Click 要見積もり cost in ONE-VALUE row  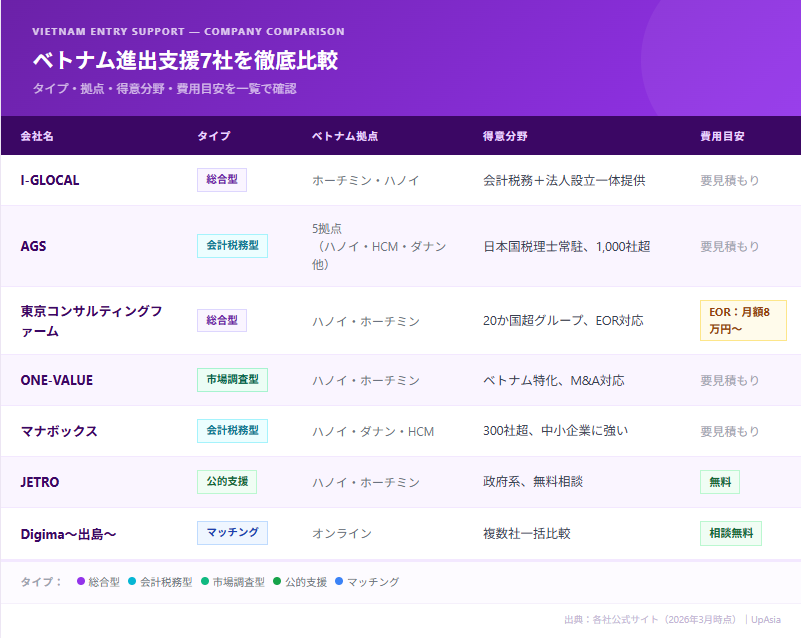point(729,381)
